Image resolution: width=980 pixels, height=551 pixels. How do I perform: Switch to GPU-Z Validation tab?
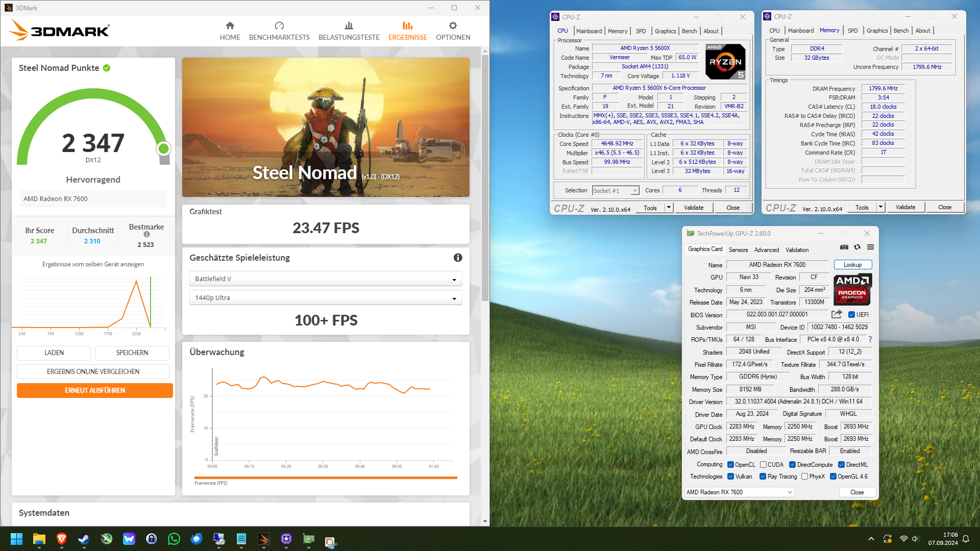click(x=797, y=249)
